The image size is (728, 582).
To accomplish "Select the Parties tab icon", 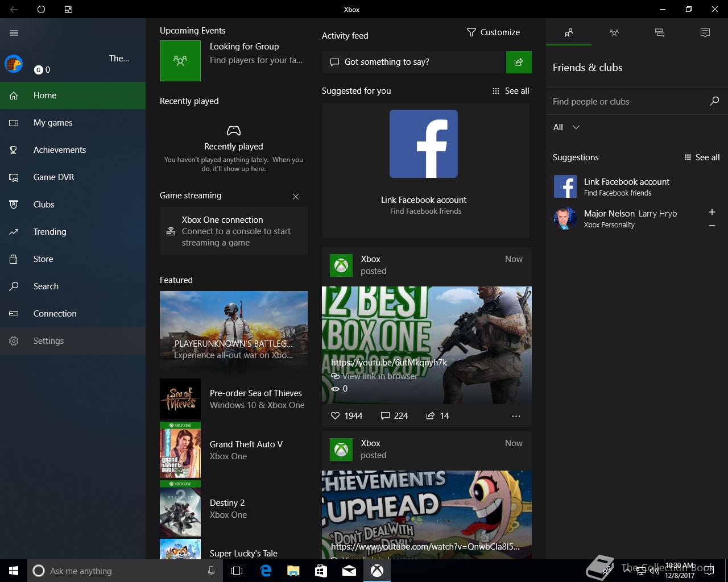I will coord(614,33).
